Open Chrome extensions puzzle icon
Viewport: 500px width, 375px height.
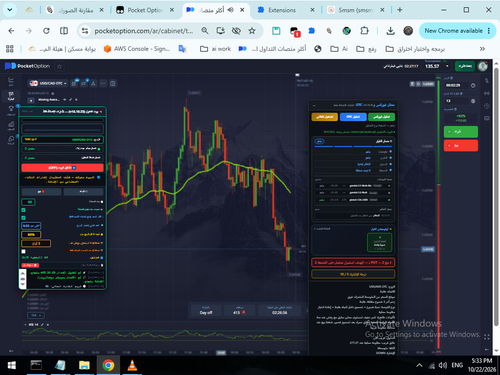click(x=364, y=31)
